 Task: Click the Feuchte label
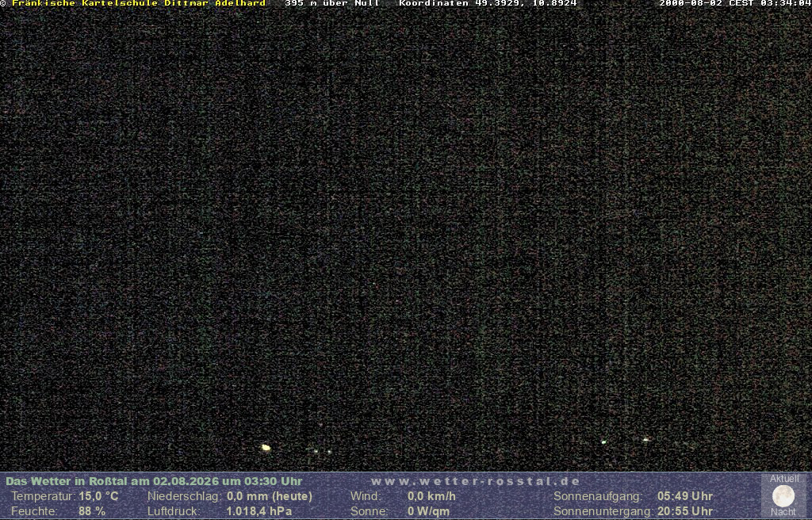coord(33,511)
